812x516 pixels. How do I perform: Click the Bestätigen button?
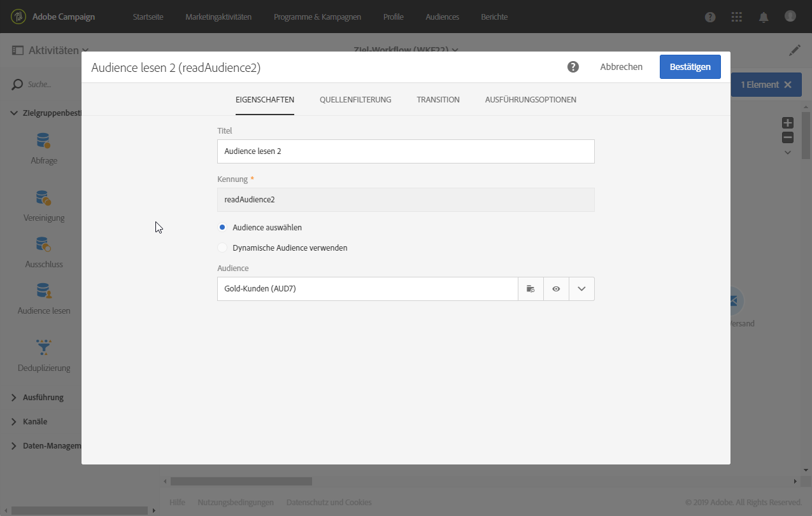[x=690, y=67]
